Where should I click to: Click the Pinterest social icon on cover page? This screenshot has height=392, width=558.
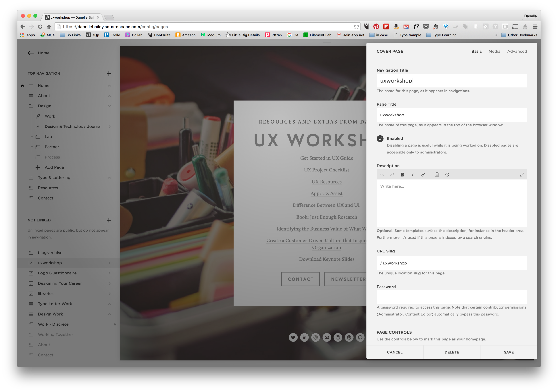click(349, 337)
